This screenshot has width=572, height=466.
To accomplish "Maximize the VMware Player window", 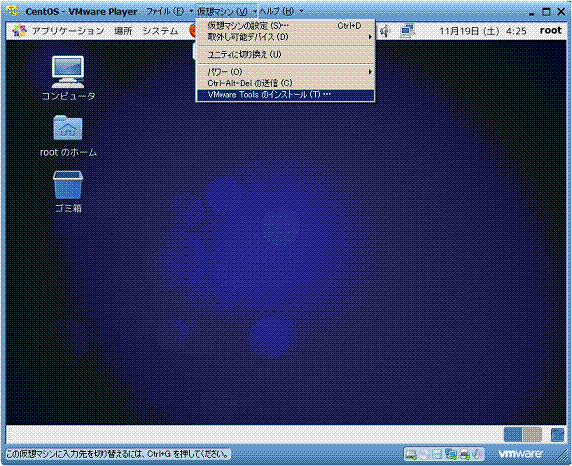I will (x=546, y=12).
